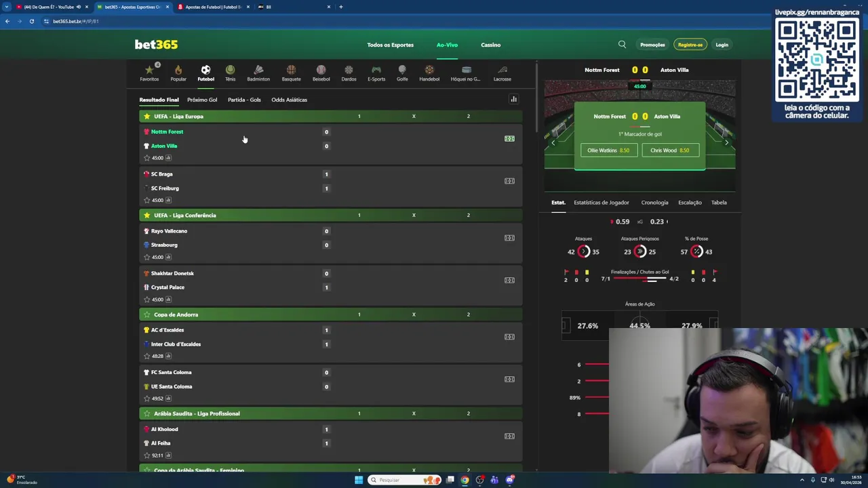The image size is (868, 488).
Task: Click the Registre-se button
Action: pos(690,45)
